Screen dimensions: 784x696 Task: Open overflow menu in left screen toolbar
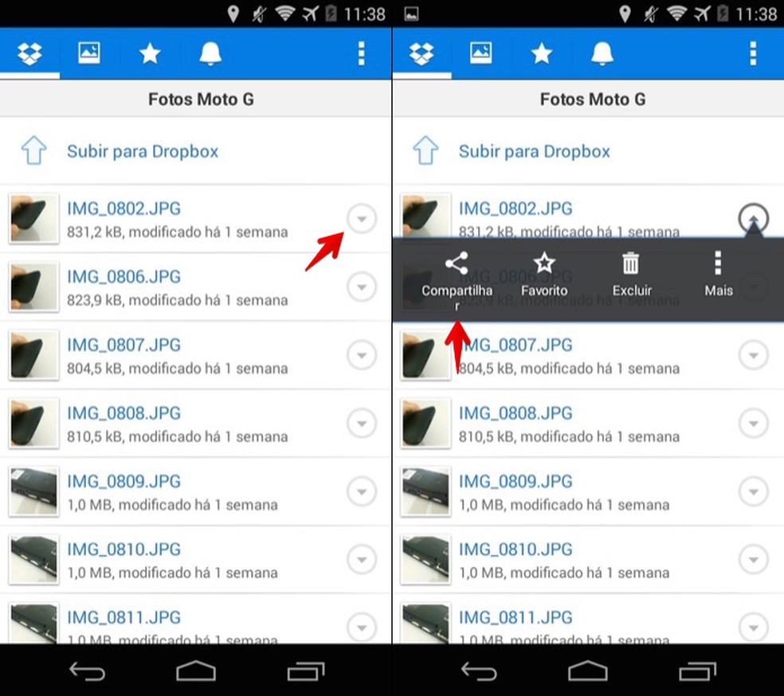[x=361, y=53]
